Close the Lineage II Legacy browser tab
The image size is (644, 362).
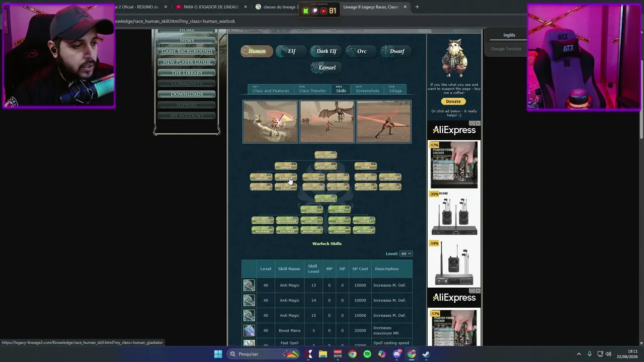(x=405, y=7)
